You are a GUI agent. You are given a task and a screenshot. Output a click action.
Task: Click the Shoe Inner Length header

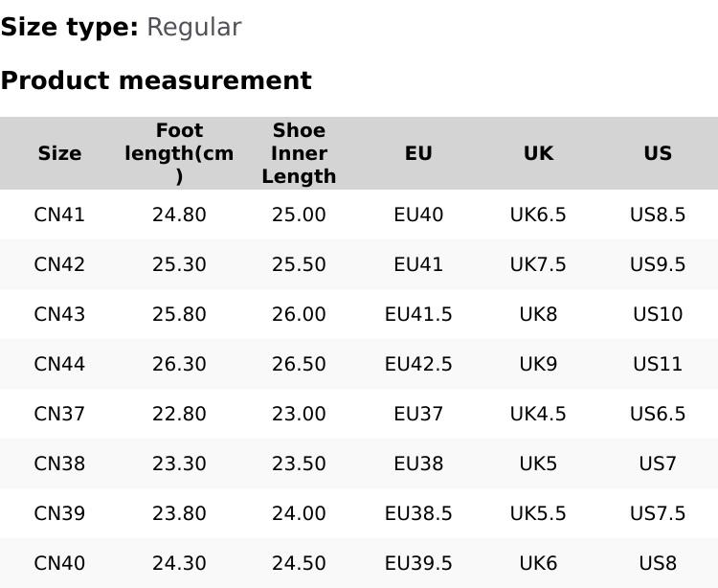coord(299,153)
